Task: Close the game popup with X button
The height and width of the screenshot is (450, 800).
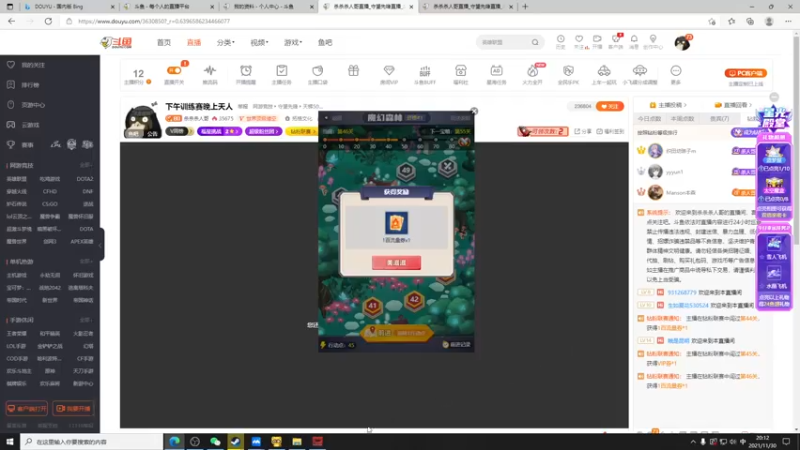Action: pyautogui.click(x=474, y=111)
